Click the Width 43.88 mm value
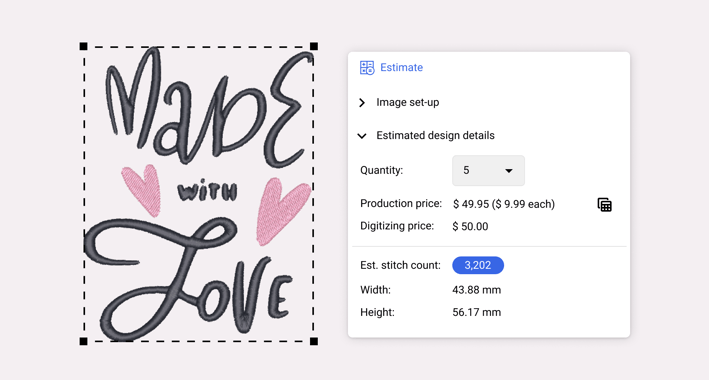This screenshot has height=380, width=709. 477,290
